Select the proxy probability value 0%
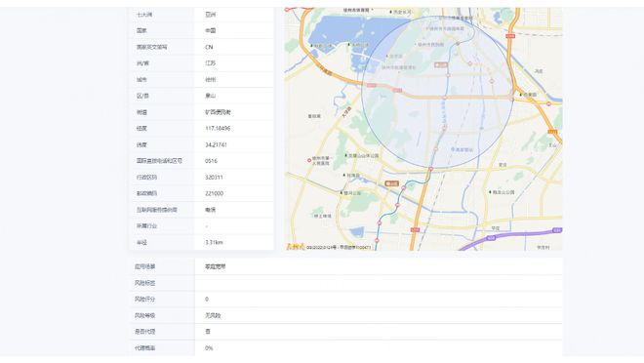The width and height of the screenshot is (644, 363). point(209,347)
